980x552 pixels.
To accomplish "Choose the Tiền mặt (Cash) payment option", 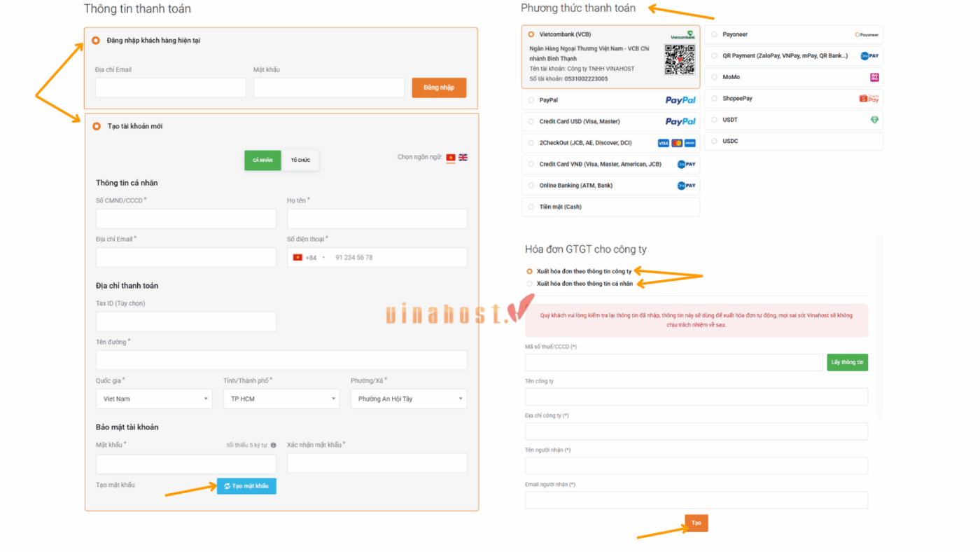I will pos(531,207).
